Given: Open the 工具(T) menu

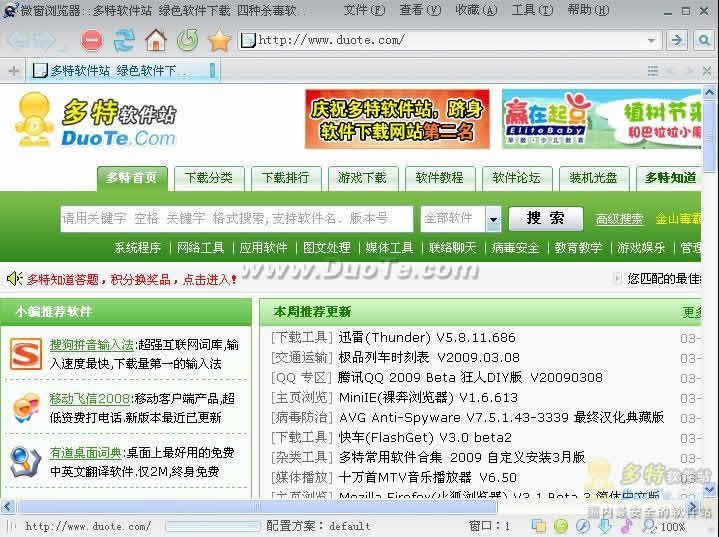Looking at the screenshot, I should 531,10.
